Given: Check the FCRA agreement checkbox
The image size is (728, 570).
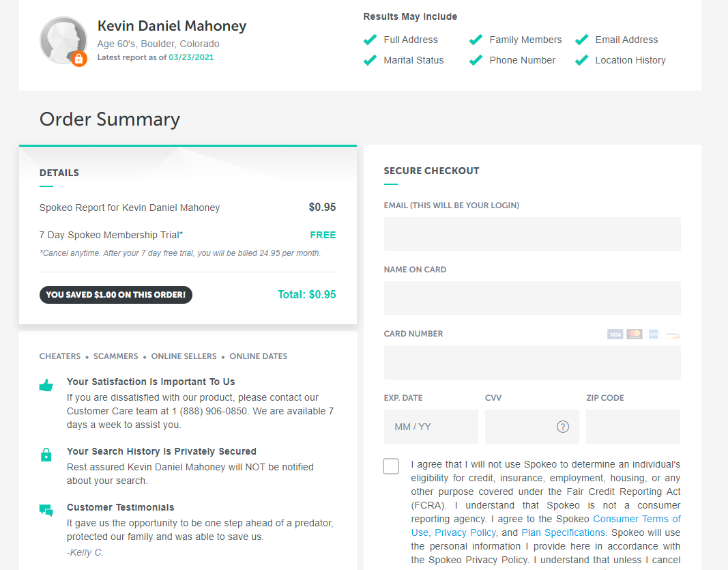Looking at the screenshot, I should coord(391,466).
